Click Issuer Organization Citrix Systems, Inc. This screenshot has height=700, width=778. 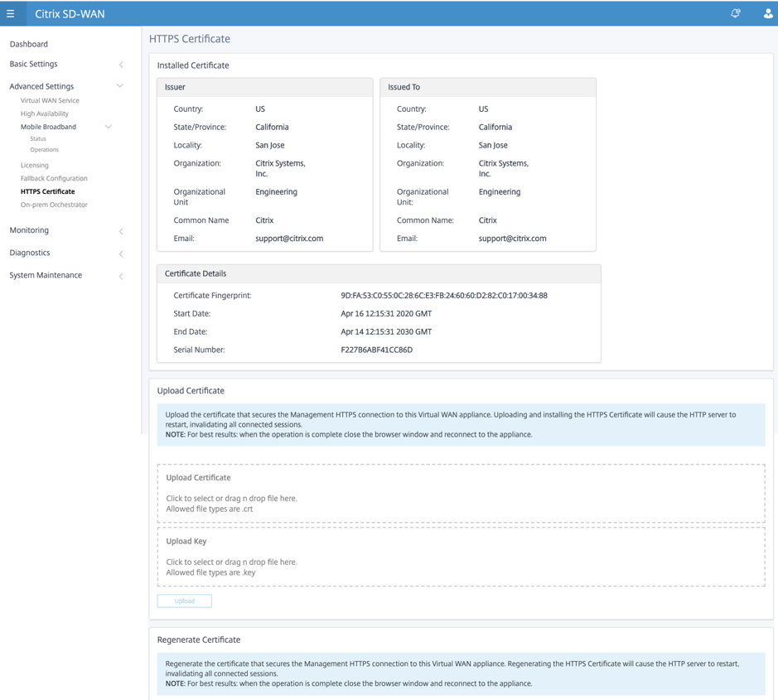(x=280, y=169)
